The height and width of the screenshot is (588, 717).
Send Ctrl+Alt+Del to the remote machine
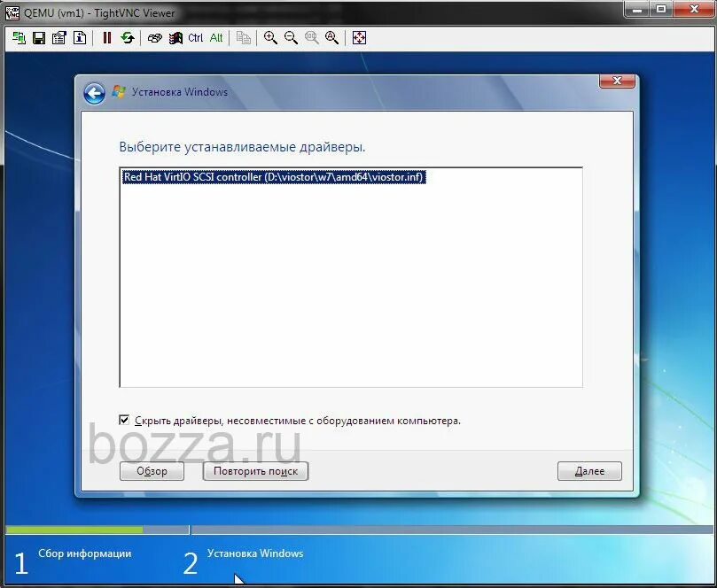click(x=154, y=37)
